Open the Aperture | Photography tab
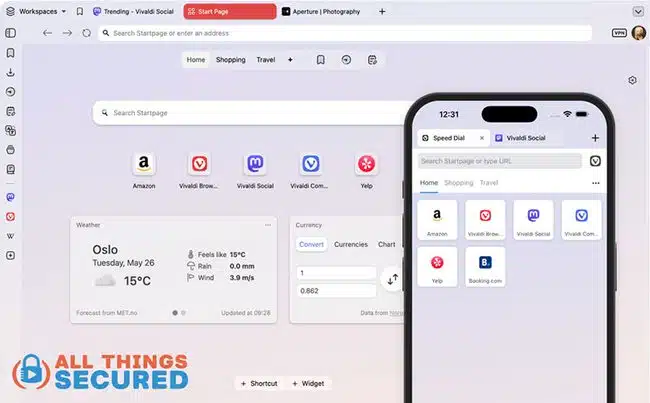Screen dimensions: 650x403 tap(321, 12)
